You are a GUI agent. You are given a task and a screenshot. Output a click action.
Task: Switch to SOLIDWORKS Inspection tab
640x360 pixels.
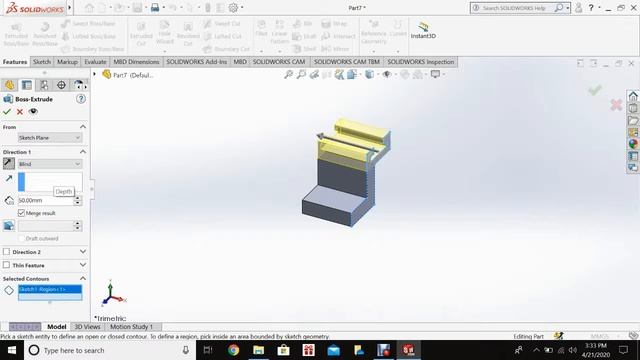pyautogui.click(x=420, y=62)
